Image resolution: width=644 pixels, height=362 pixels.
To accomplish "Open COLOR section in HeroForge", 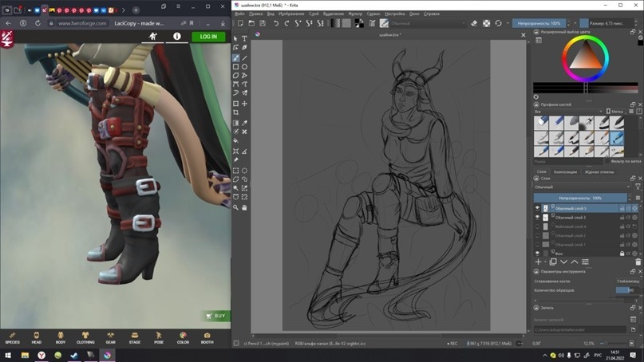I will (x=184, y=338).
